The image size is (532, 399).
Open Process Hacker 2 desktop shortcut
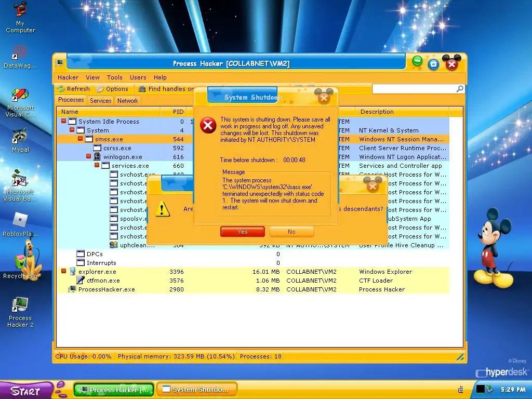(x=20, y=312)
